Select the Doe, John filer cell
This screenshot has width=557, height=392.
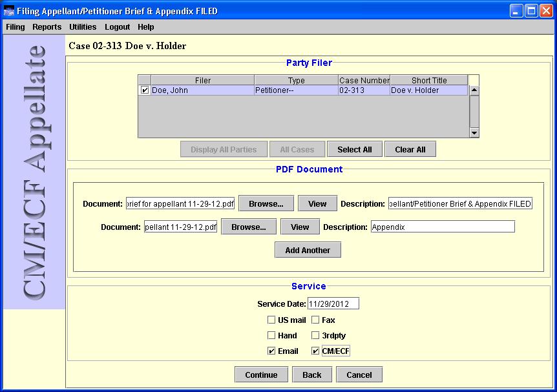click(203, 90)
